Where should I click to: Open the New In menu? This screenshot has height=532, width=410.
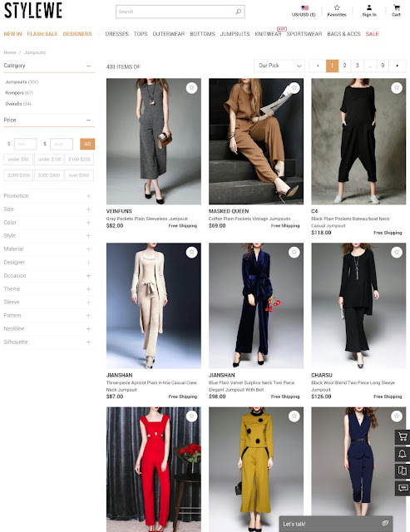pyautogui.click(x=13, y=34)
